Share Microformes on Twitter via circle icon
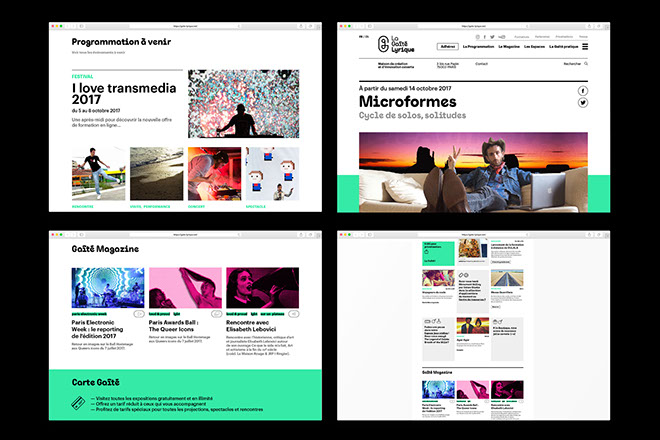The image size is (660, 440). tap(582, 103)
